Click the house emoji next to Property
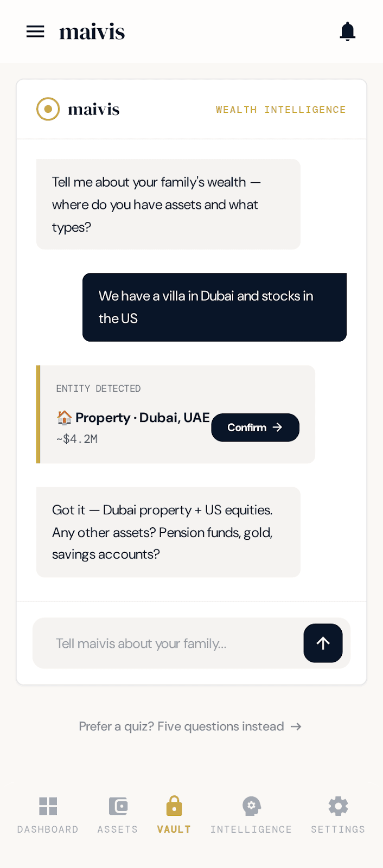The image size is (383, 868). point(64,418)
